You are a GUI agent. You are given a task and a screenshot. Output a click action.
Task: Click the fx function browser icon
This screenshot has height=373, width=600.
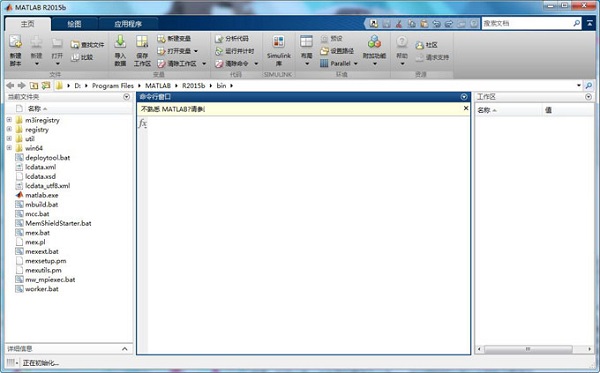(142, 123)
